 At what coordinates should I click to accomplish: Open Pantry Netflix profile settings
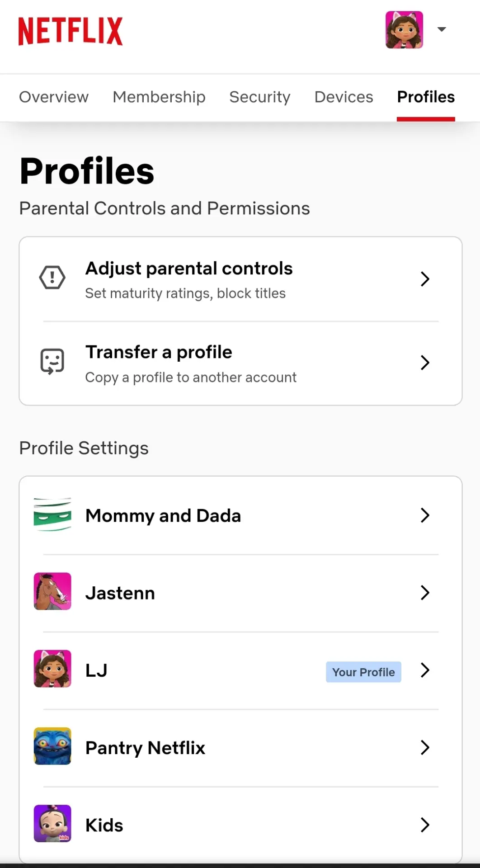pyautogui.click(x=240, y=748)
